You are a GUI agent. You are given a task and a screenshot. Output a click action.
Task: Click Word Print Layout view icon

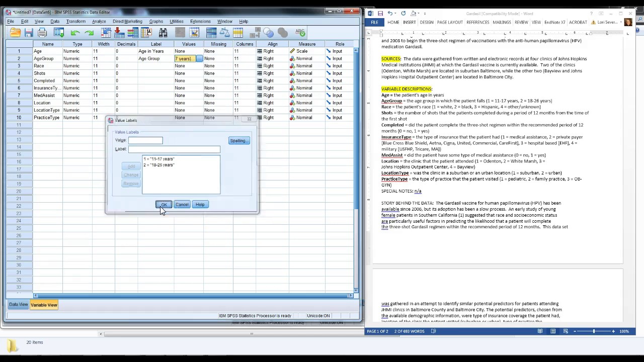point(553,331)
